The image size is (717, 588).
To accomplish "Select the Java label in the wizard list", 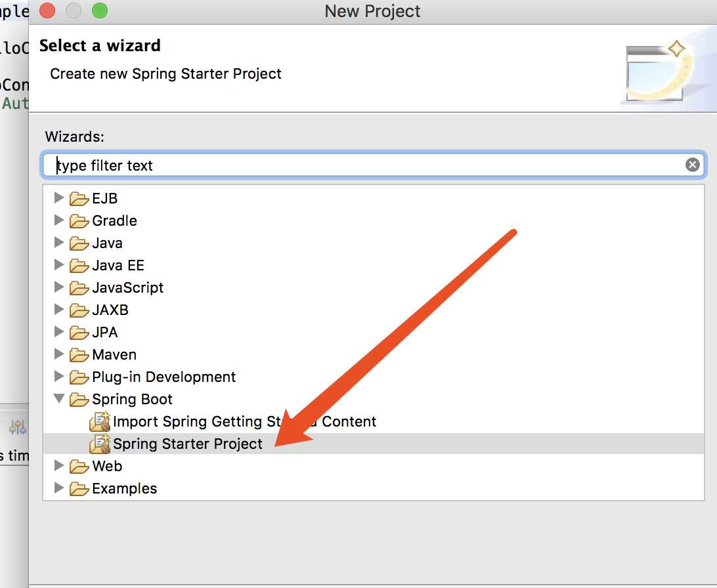I will point(107,243).
